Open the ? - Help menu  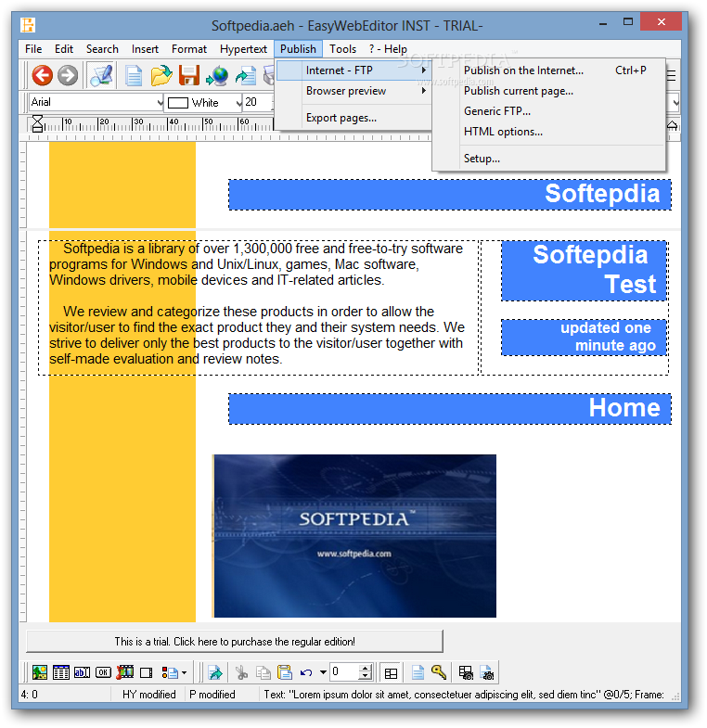coord(388,49)
